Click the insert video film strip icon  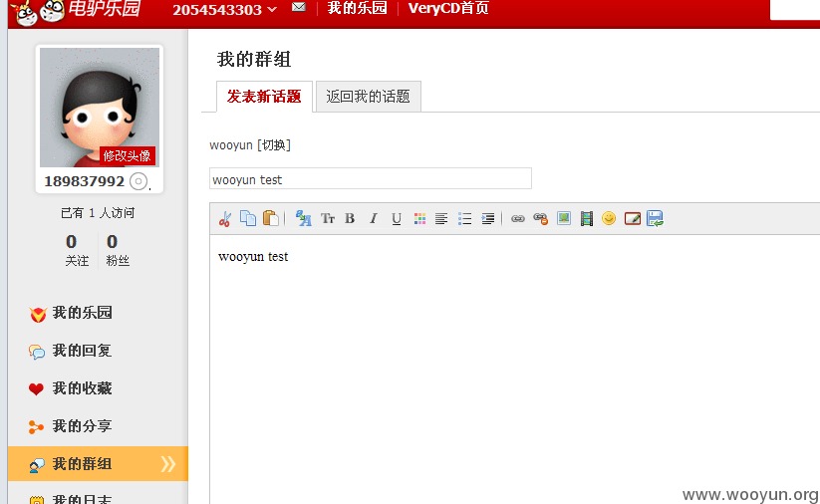click(587, 218)
